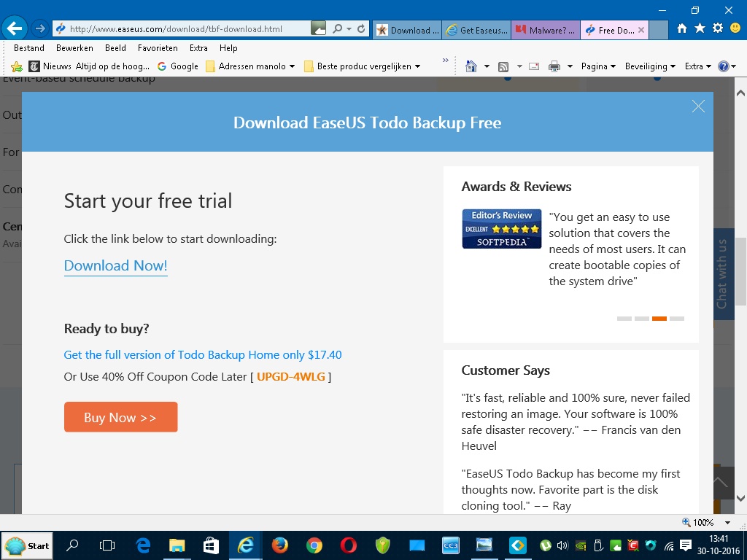
Task: Open the Home icon in top-right corner
Action: [x=682, y=28]
